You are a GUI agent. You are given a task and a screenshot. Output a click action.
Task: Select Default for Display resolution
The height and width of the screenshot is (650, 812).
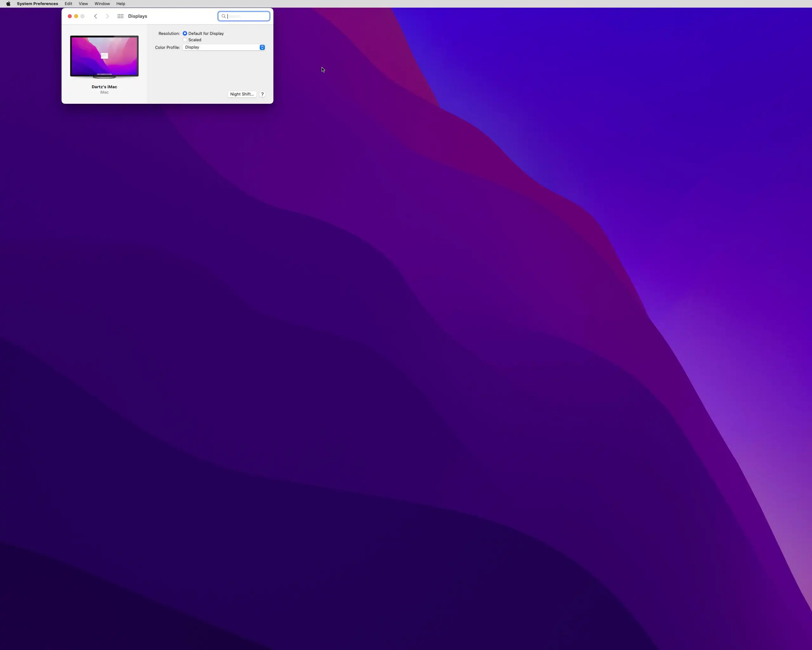tap(185, 34)
